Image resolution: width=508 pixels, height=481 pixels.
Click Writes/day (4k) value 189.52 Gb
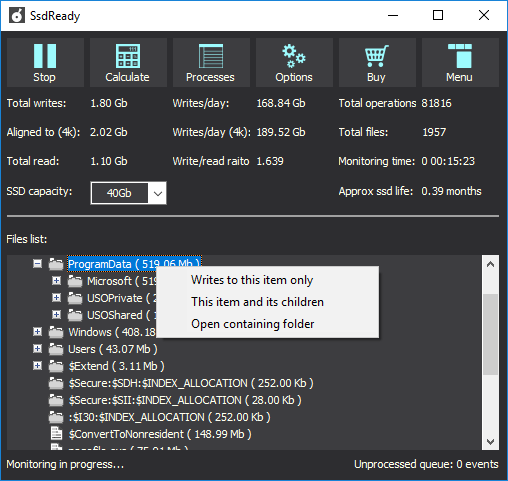[x=281, y=132]
